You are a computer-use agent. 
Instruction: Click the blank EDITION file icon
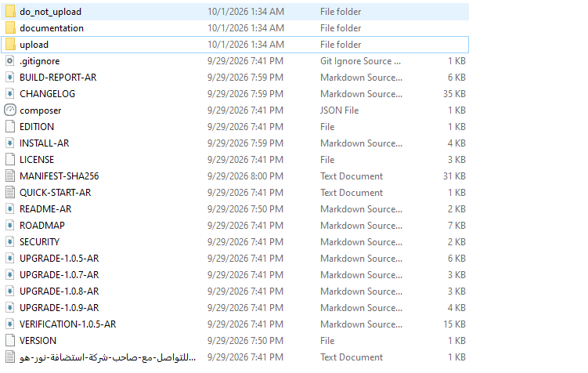10,127
